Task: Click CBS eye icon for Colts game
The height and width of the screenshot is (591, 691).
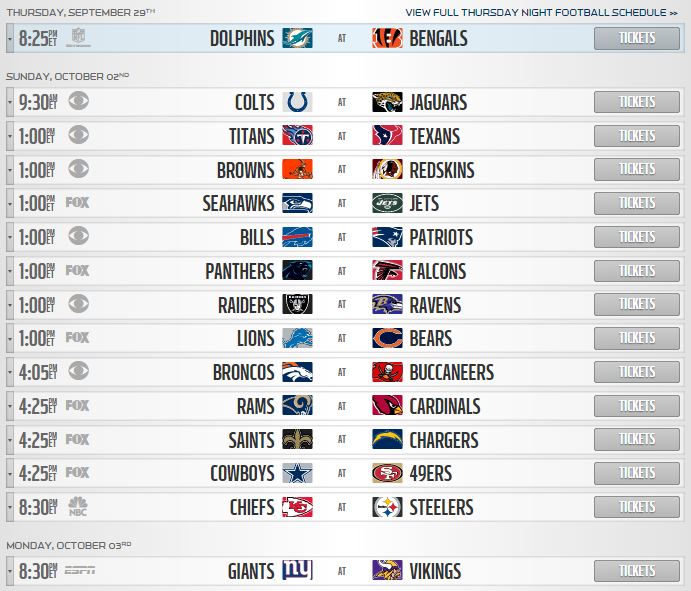Action: click(78, 101)
